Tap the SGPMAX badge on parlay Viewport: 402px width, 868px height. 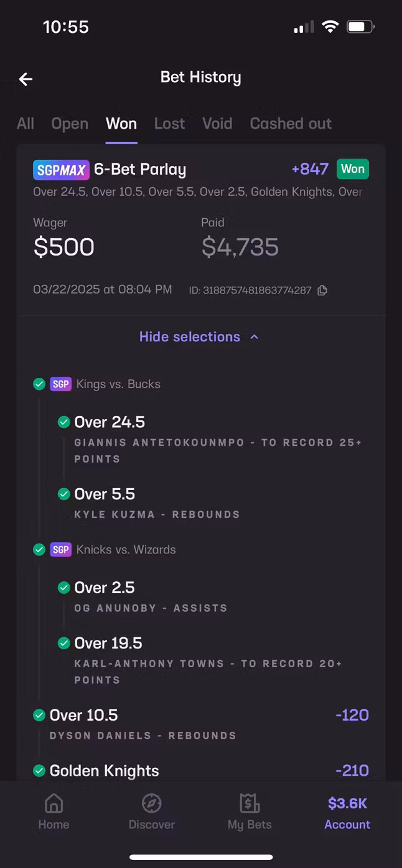click(60, 170)
